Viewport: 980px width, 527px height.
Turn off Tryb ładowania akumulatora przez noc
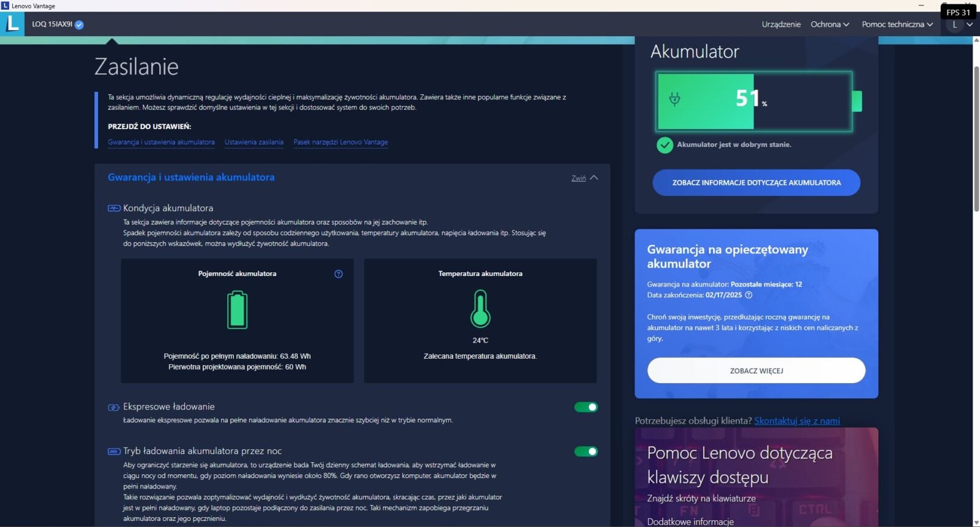586,452
